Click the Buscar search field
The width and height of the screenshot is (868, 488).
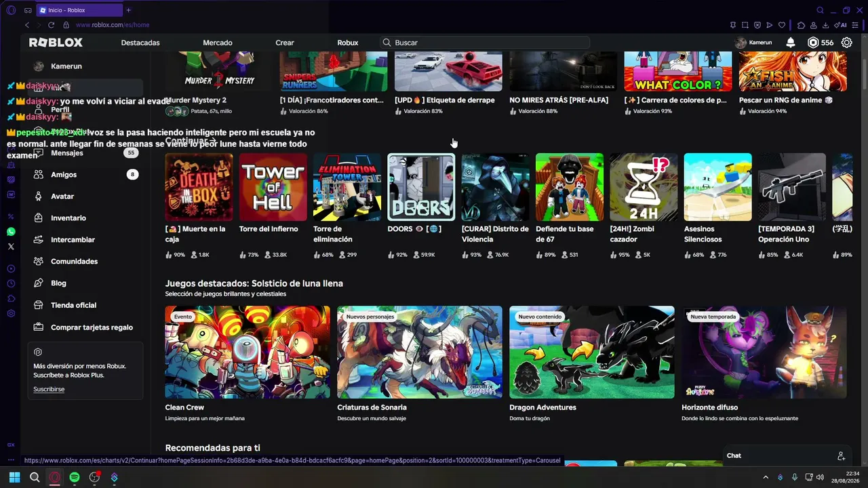pos(485,43)
